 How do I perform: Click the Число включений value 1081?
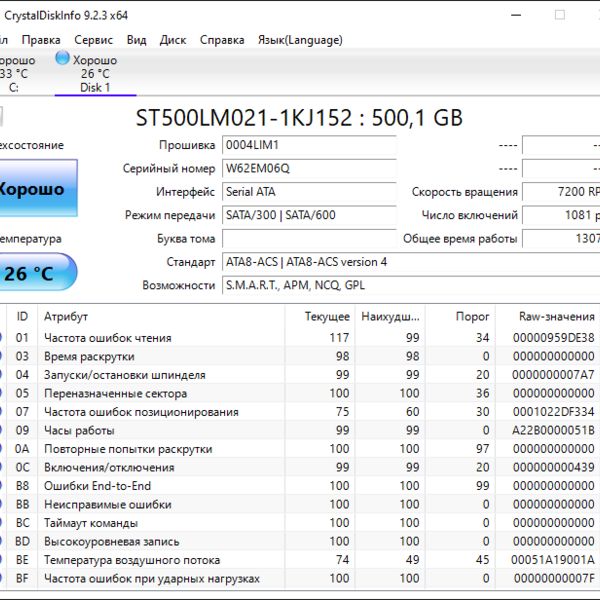tap(561, 215)
